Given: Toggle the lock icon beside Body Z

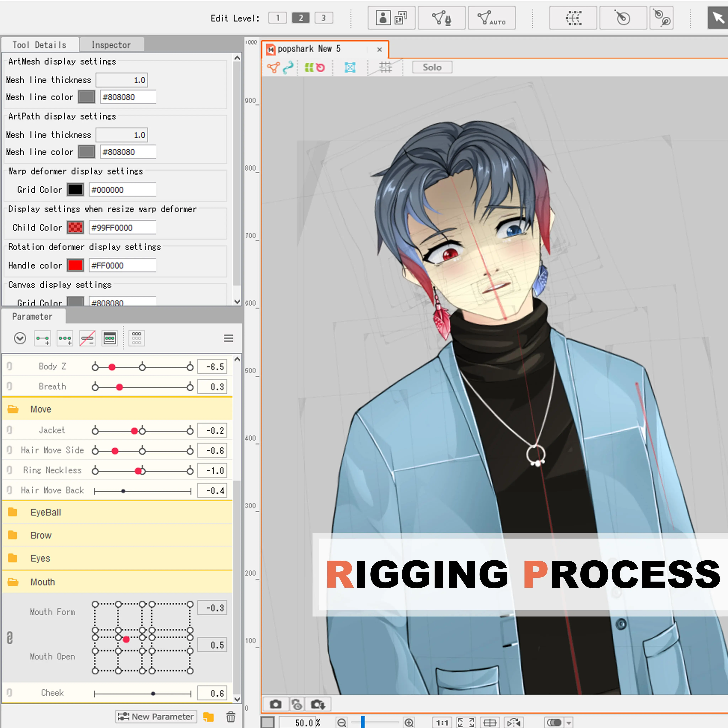Looking at the screenshot, I should coord(9,366).
